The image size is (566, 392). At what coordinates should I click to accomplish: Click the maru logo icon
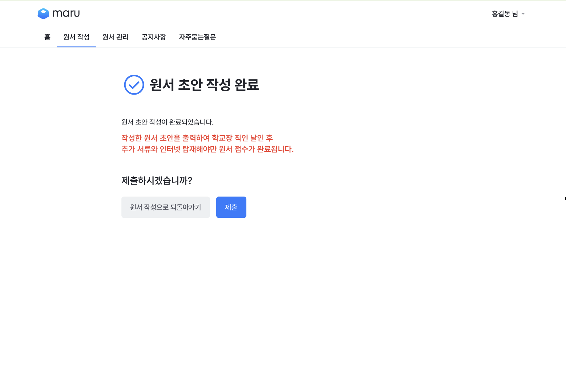[43, 14]
